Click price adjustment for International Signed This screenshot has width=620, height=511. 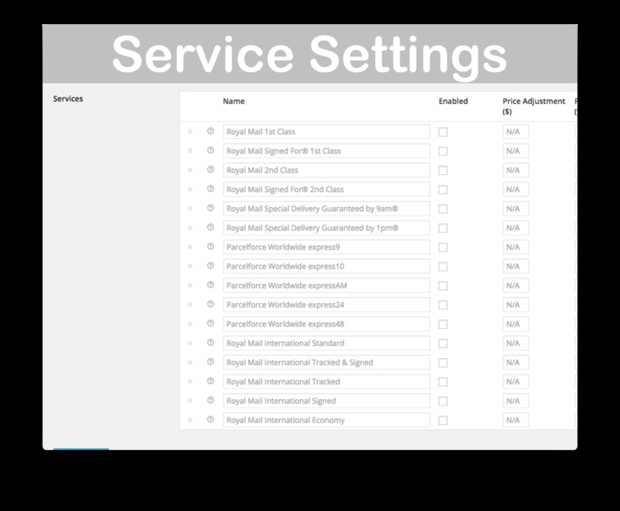pos(516,401)
